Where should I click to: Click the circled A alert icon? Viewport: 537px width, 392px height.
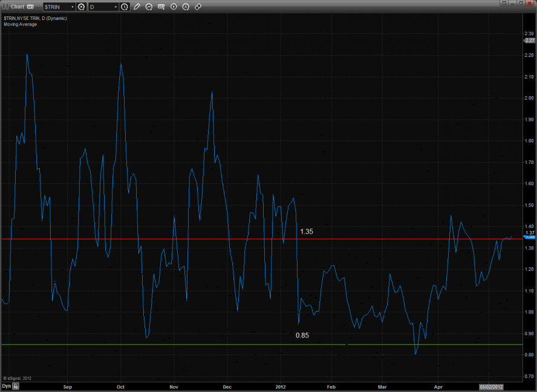[186, 7]
